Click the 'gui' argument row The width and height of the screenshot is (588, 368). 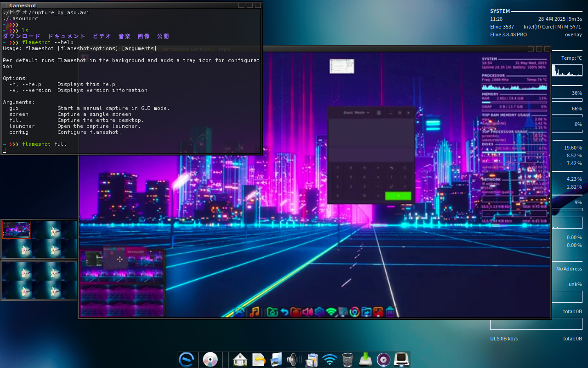[90, 108]
